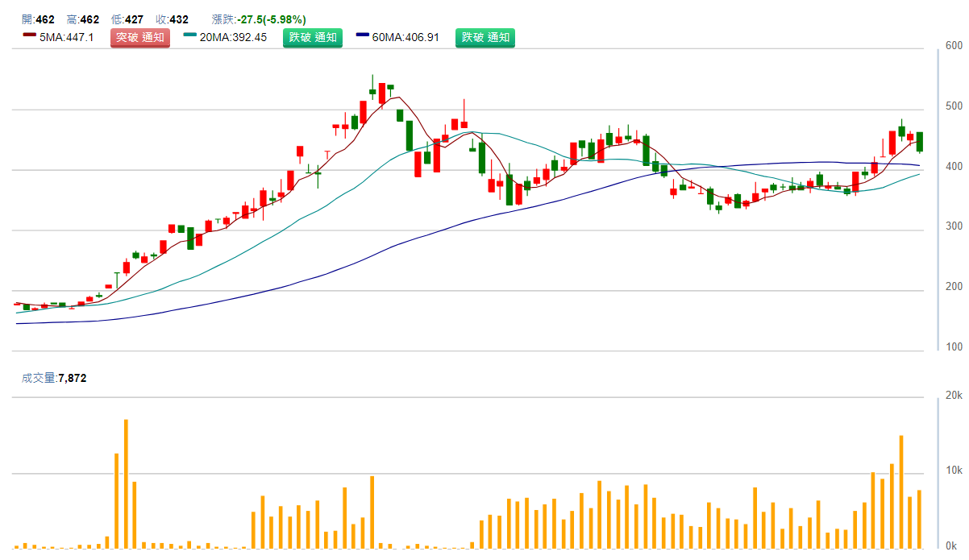Click the red 突破 通知 button
The height and width of the screenshot is (560, 969).
(140, 37)
